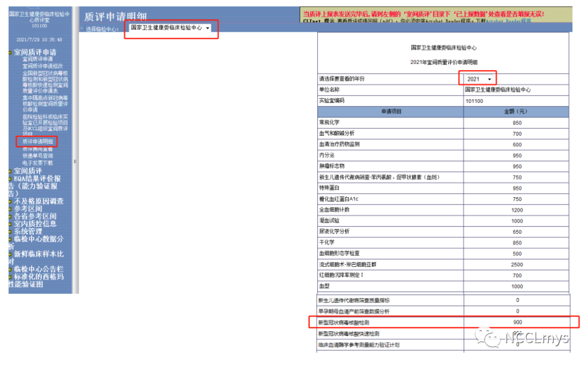Open the 质评费用查看 link
The height and width of the screenshot is (365, 588).
(38, 149)
